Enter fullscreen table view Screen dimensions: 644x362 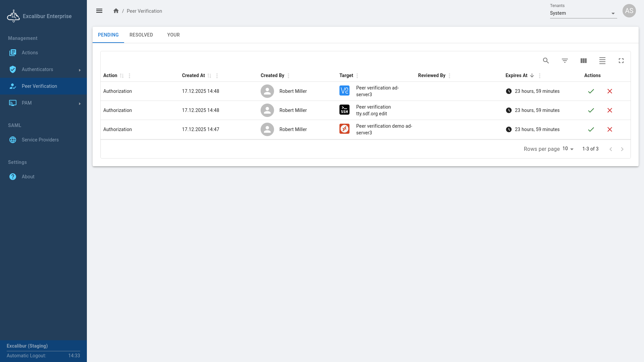pyautogui.click(x=621, y=61)
